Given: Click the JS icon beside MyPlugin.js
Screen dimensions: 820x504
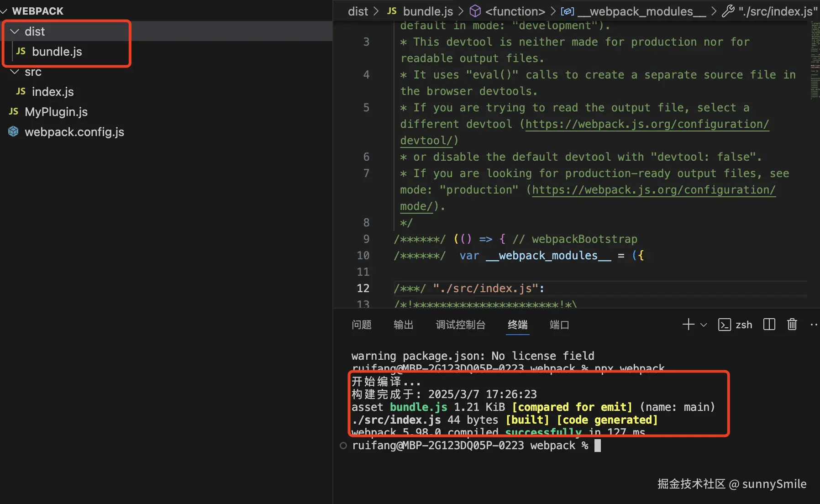Looking at the screenshot, I should pos(14,111).
